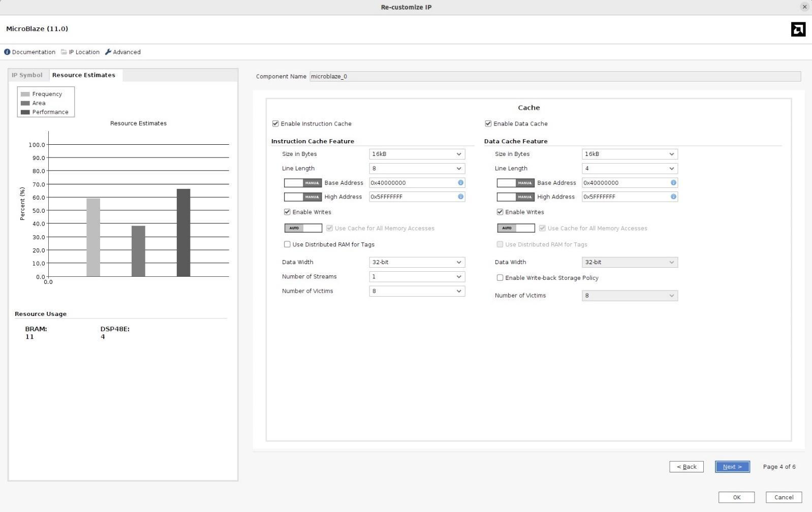The image size is (812, 512).
Task: Click the Frequency bar in chart
Action: 93,237
